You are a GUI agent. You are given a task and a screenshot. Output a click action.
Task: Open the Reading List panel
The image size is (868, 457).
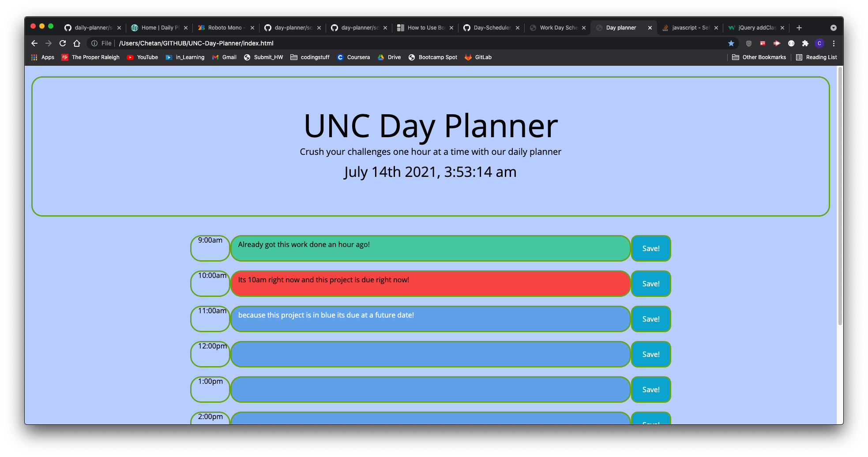(816, 57)
